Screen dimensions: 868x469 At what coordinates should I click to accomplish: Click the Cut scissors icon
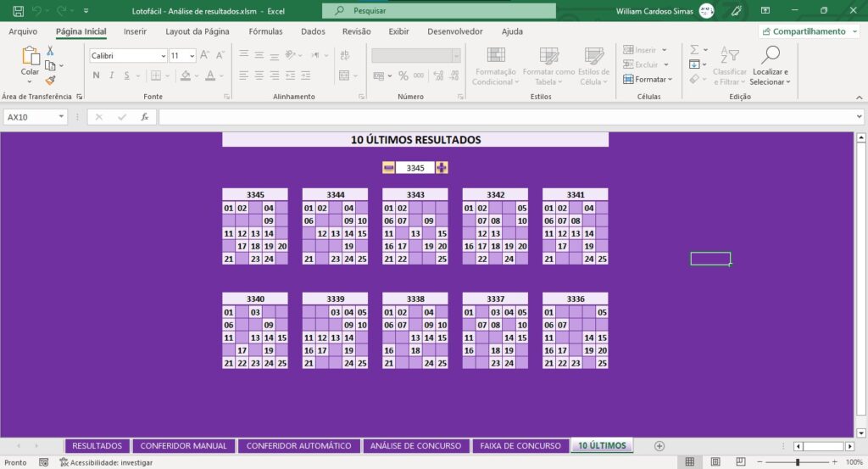coord(50,50)
